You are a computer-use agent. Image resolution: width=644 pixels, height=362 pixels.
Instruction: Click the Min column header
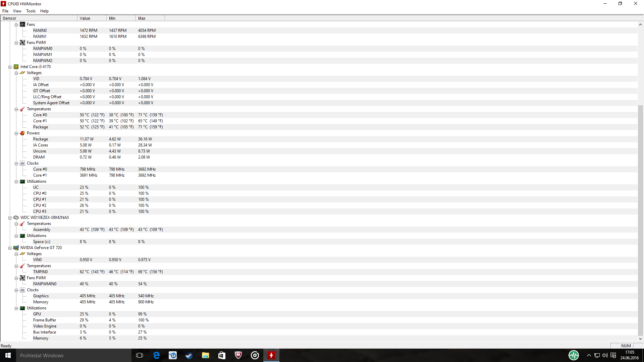point(121,18)
